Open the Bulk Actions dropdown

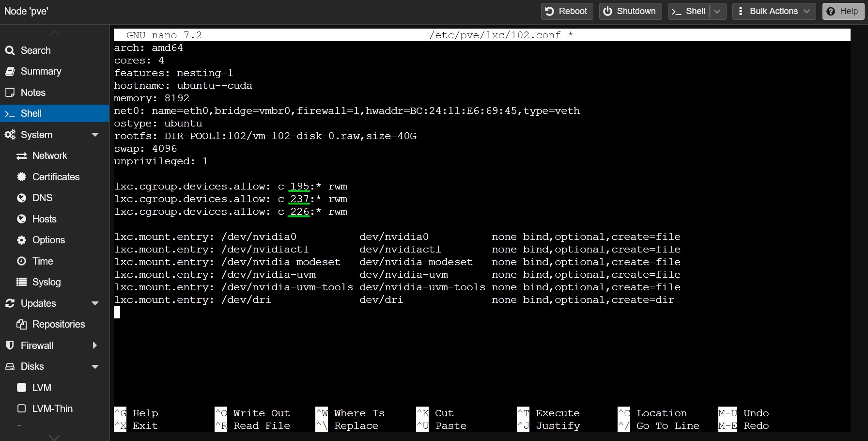(x=774, y=11)
